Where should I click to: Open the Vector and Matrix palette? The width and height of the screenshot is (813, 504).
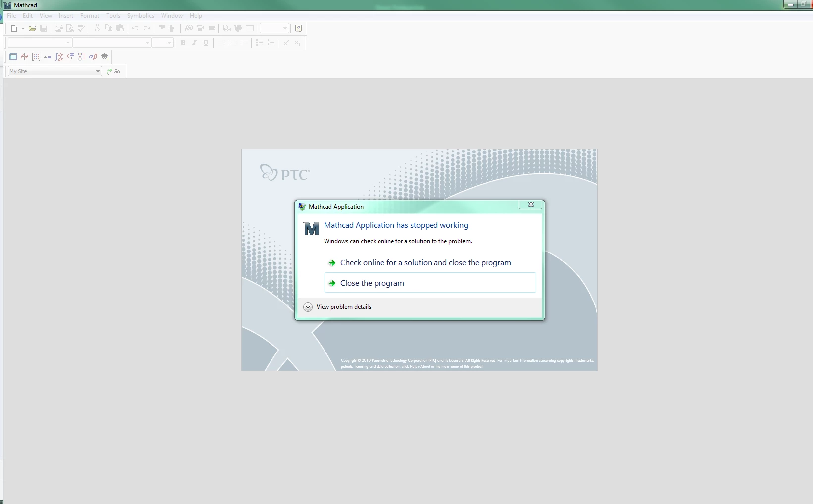click(36, 57)
